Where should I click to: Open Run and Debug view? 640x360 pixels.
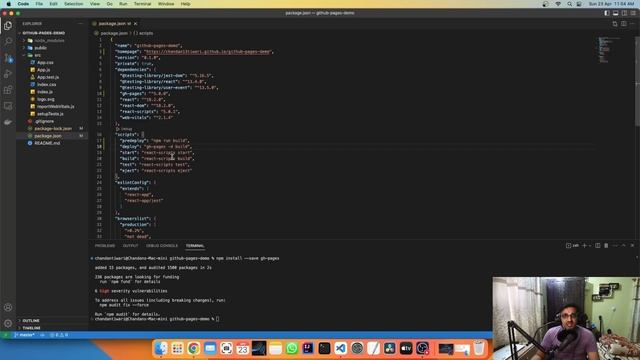point(8,74)
